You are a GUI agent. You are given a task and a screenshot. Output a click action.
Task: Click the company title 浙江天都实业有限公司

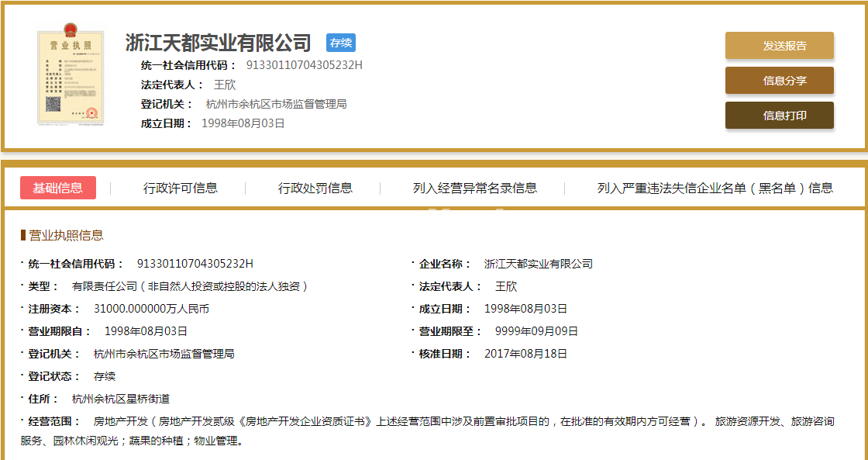tap(218, 43)
